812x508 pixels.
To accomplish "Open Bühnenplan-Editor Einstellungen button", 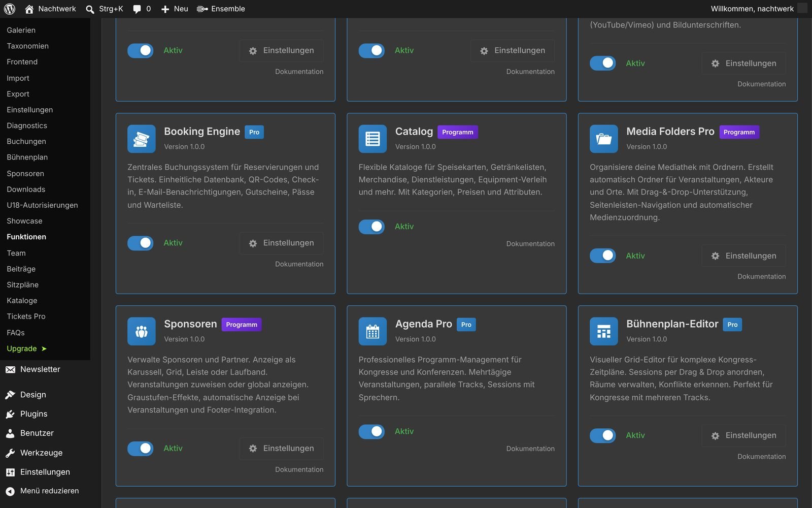I will pos(743,435).
